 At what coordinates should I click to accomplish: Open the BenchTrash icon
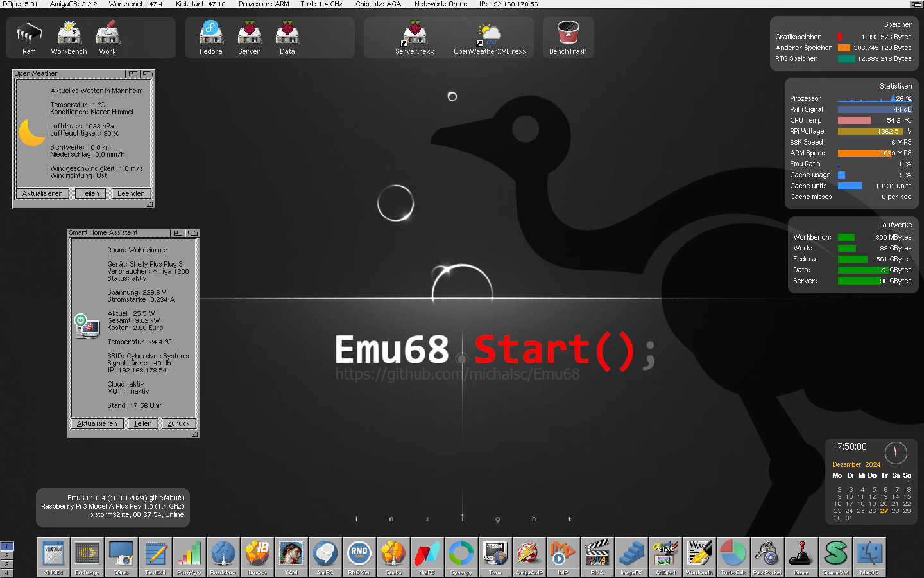click(568, 39)
